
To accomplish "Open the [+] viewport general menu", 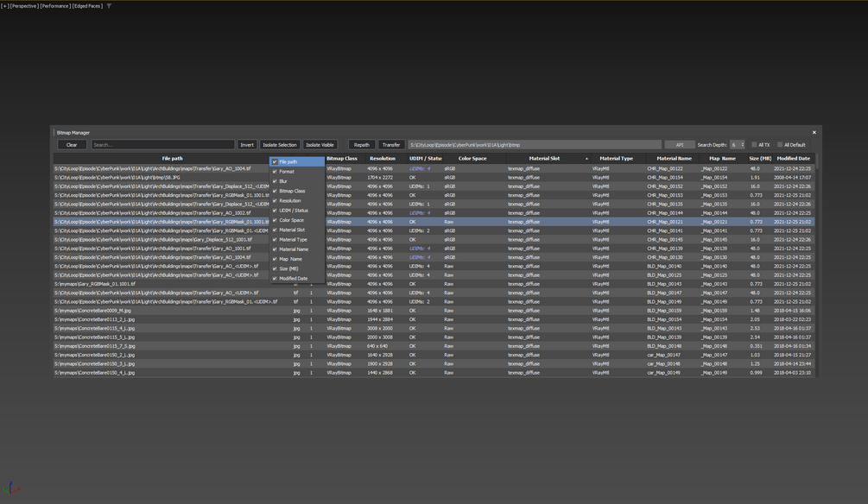I will (x=4, y=6).
